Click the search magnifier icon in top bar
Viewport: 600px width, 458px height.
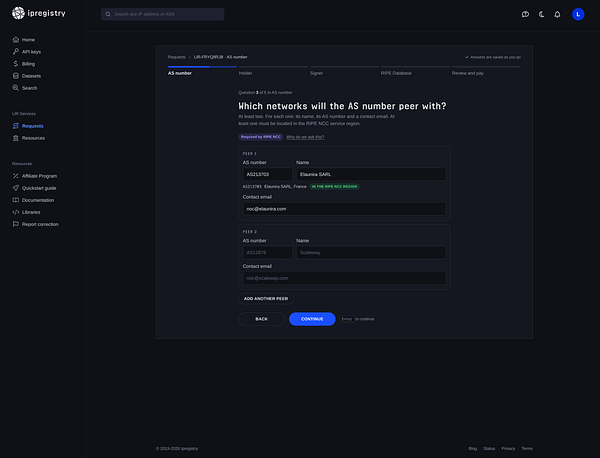click(x=108, y=14)
